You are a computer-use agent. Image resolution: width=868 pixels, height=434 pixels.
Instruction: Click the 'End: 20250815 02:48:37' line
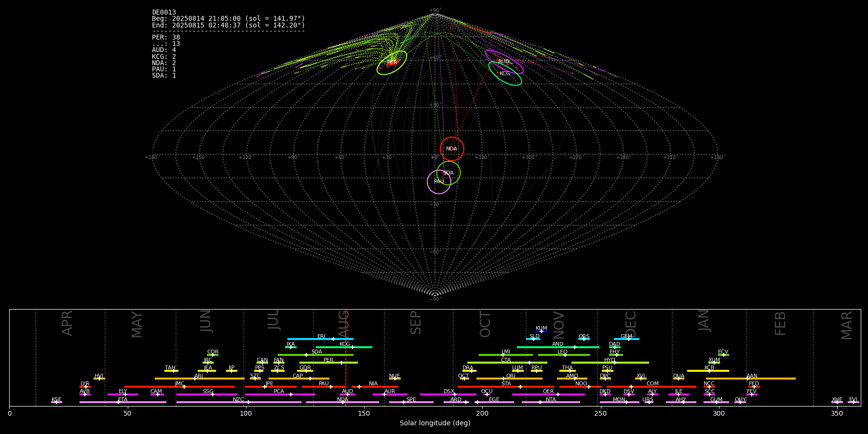point(229,25)
